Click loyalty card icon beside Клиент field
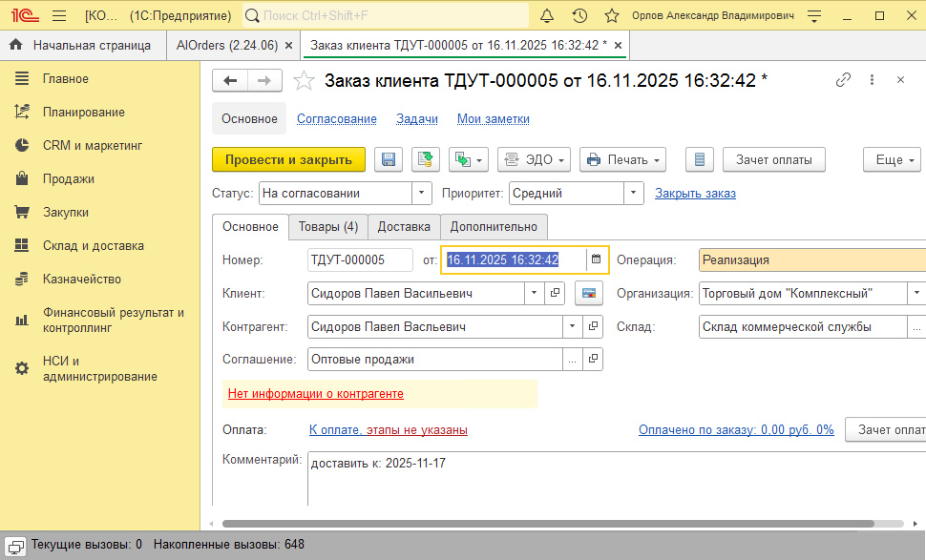 pyautogui.click(x=589, y=293)
